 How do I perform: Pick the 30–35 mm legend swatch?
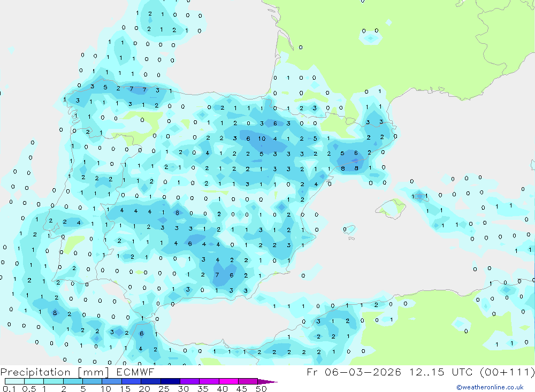point(189,381)
